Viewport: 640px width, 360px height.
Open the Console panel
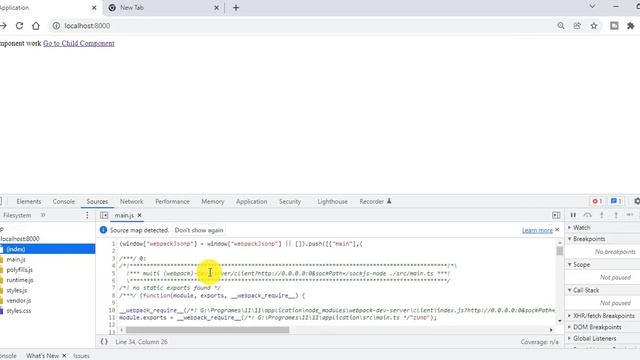coord(64,202)
